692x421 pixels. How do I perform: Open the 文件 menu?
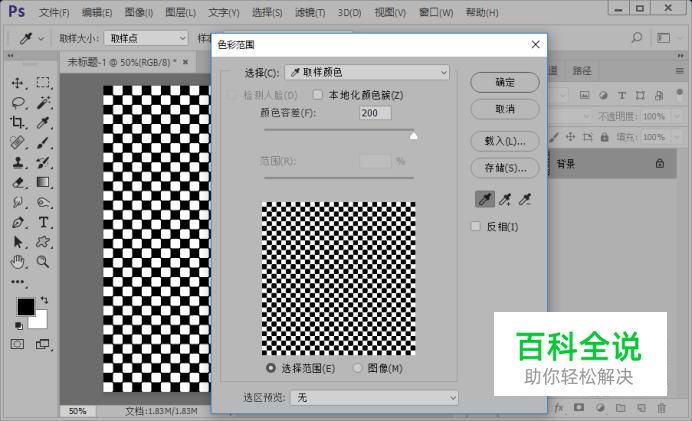[54, 12]
